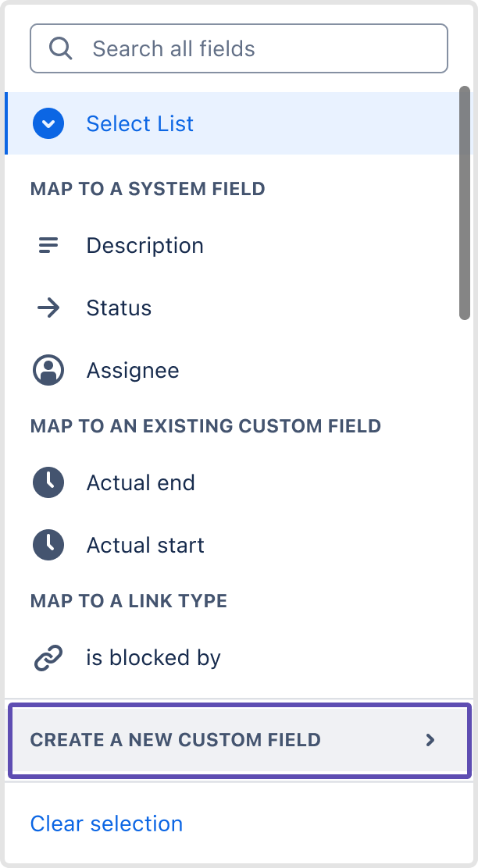478x868 pixels.
Task: Expand the Create a new custom field chevron arrow
Action: pos(430,740)
